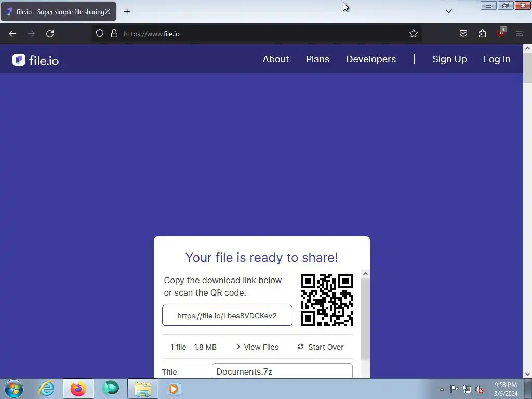
Task: Click the muted volume tray icon
Action: coord(480,390)
